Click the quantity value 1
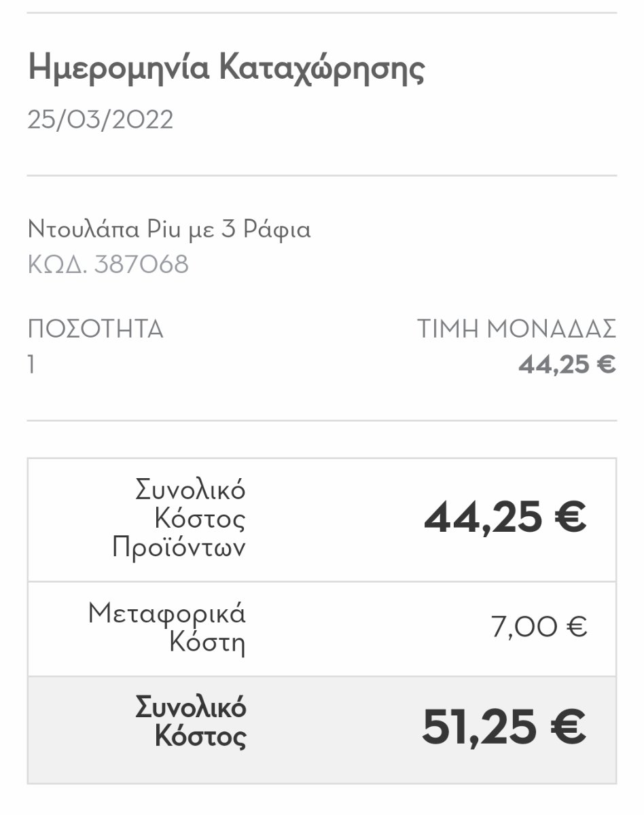 click(x=31, y=364)
